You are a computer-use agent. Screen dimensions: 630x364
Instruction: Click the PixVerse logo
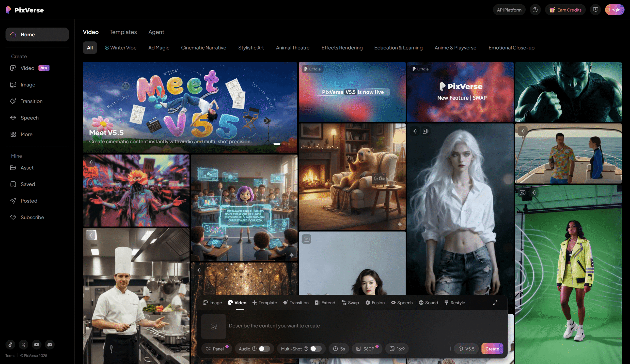point(25,10)
